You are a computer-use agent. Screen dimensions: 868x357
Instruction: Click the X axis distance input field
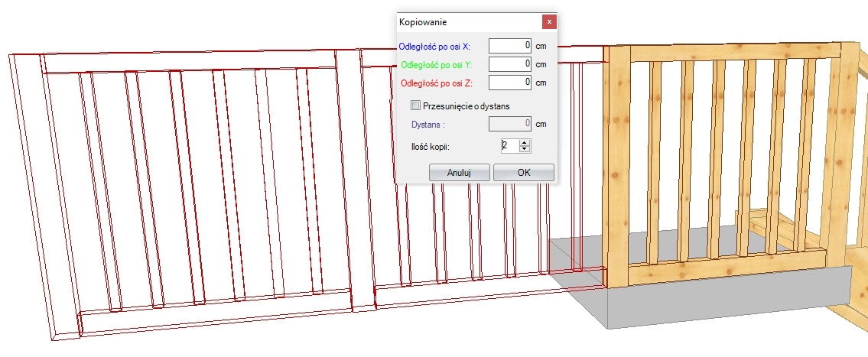tap(510, 46)
